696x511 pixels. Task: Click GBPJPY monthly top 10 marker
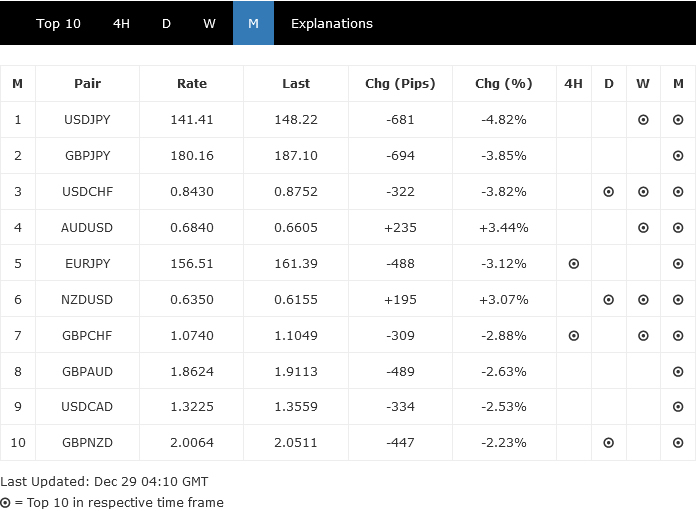678,156
